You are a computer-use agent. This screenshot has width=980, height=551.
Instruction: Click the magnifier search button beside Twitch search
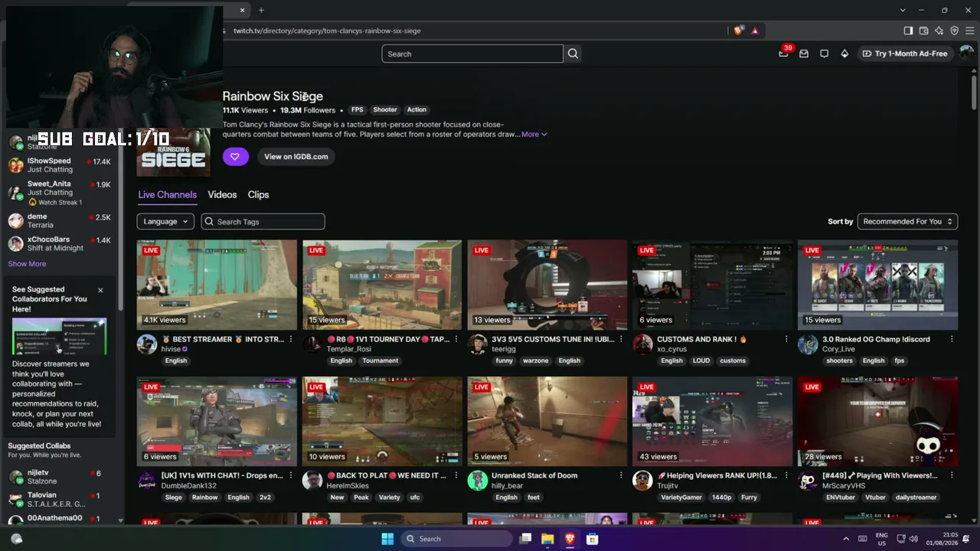[x=573, y=54]
